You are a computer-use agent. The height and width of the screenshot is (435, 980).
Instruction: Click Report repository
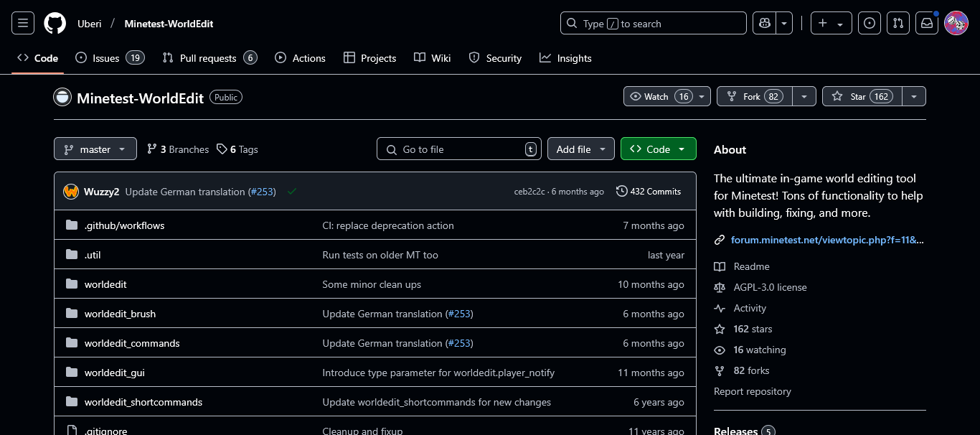click(x=753, y=391)
